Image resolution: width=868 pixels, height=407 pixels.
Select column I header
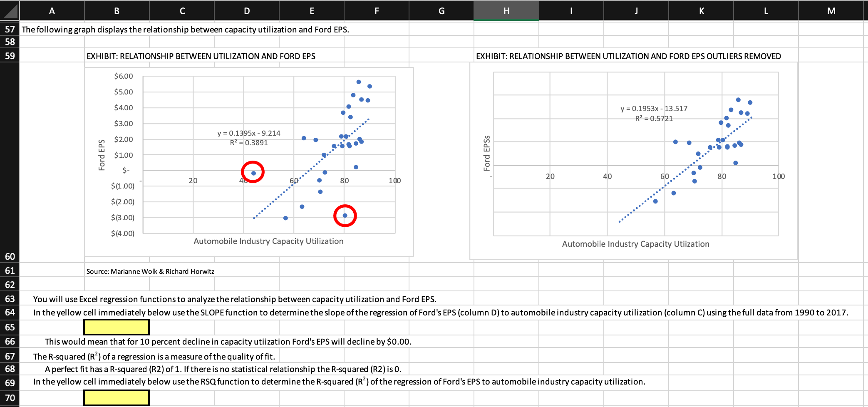click(571, 11)
